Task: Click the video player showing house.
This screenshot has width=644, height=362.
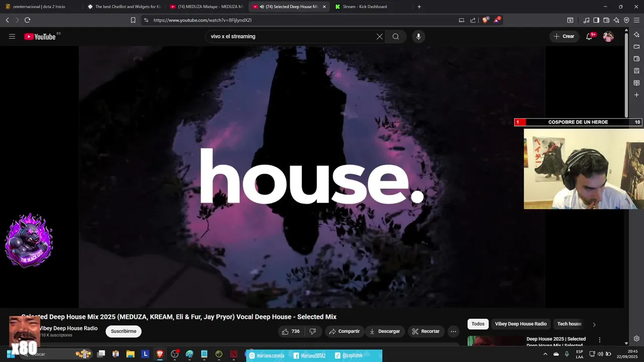Action: coord(312,176)
